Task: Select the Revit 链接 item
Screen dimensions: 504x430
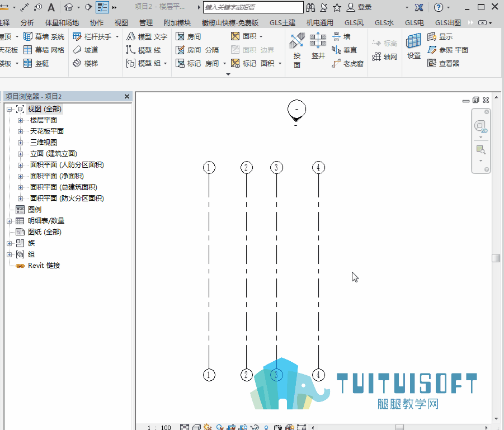Action: pyautogui.click(x=44, y=266)
